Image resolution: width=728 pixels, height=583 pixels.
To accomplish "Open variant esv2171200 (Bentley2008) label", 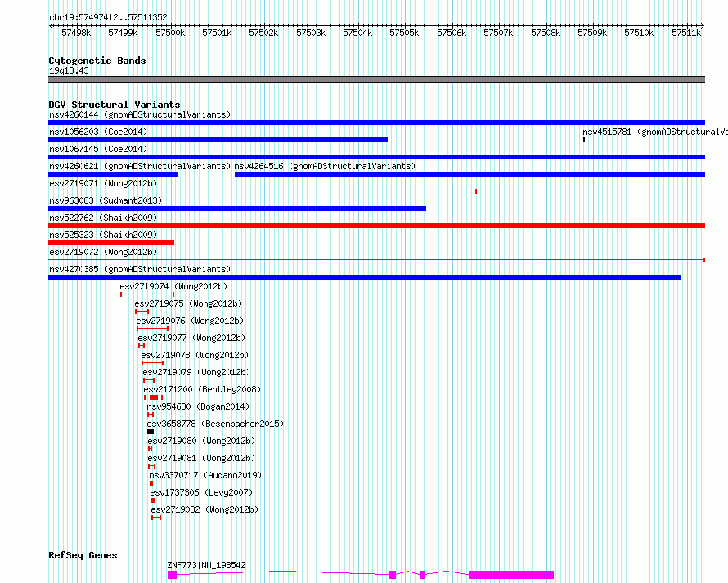I will [202, 389].
